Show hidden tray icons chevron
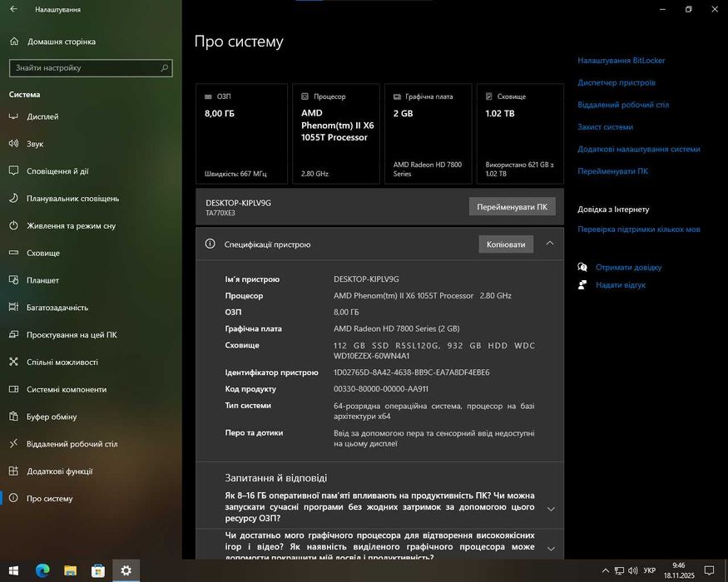 click(606, 570)
